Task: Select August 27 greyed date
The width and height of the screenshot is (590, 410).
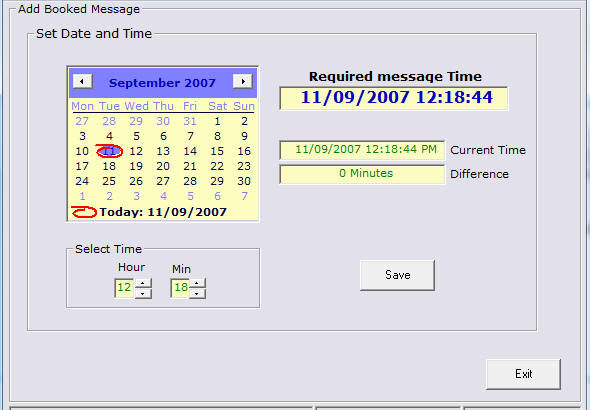Action: [x=82, y=121]
